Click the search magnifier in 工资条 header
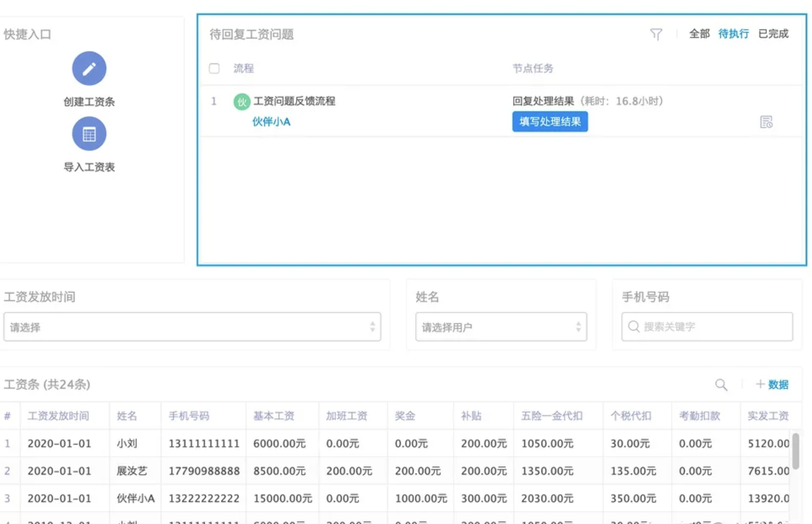The width and height of the screenshot is (812, 524). click(721, 385)
